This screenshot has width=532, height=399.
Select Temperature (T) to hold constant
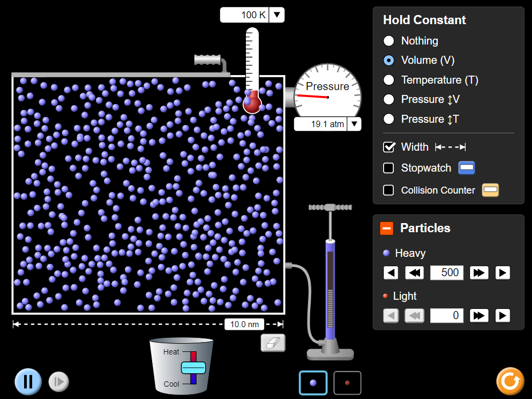coord(389,80)
